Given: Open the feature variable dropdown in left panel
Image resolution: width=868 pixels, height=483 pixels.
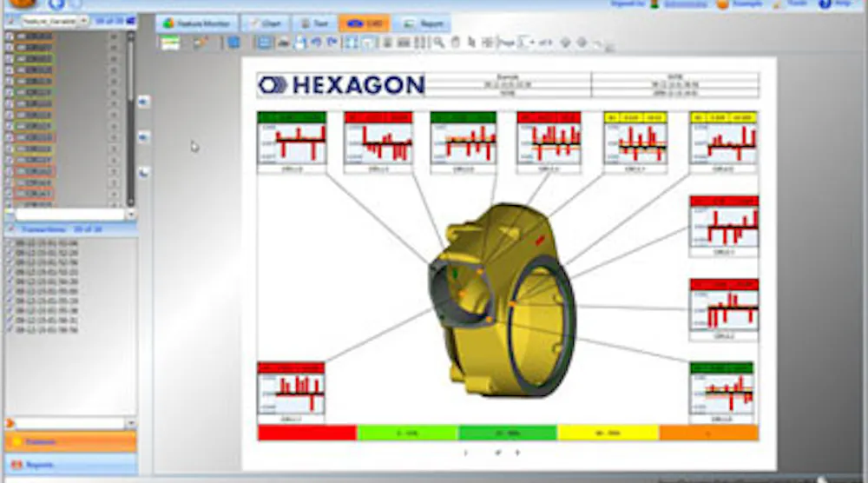Looking at the screenshot, I should click(83, 21).
